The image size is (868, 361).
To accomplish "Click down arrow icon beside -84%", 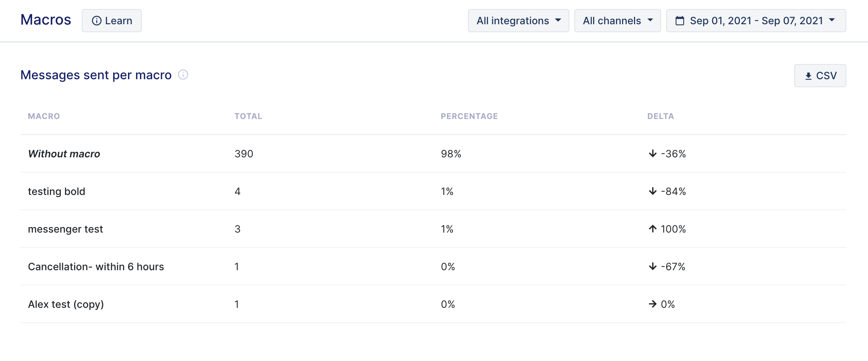I will [x=652, y=191].
